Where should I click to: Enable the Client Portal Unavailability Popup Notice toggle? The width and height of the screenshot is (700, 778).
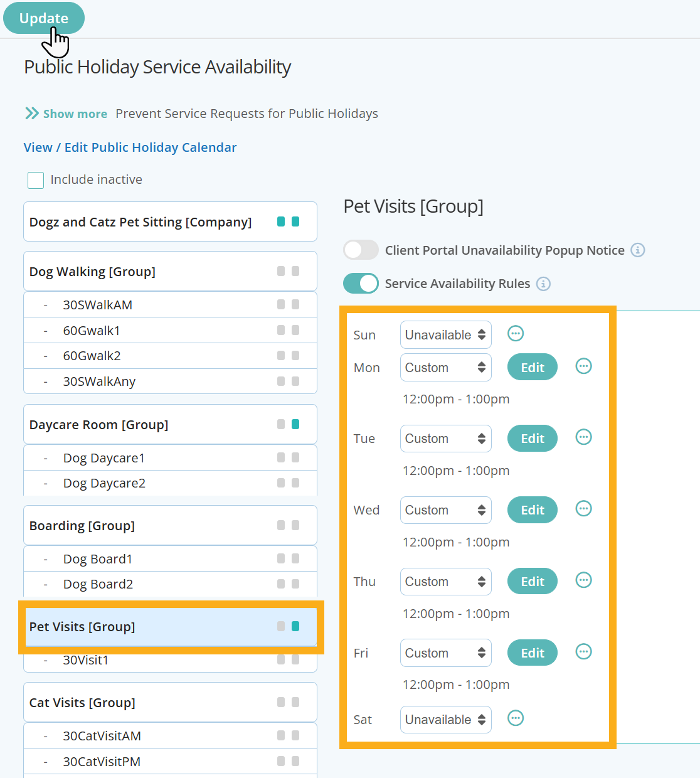[x=361, y=249]
